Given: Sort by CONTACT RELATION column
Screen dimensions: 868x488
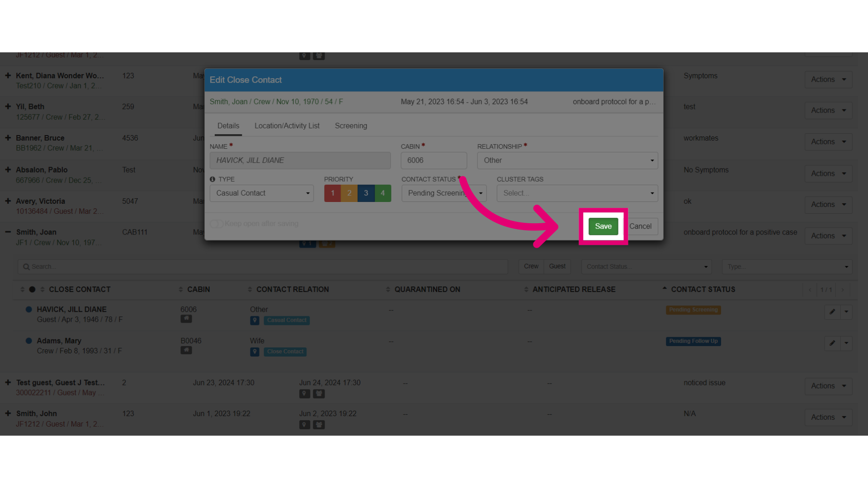Looking at the screenshot, I should (292, 290).
